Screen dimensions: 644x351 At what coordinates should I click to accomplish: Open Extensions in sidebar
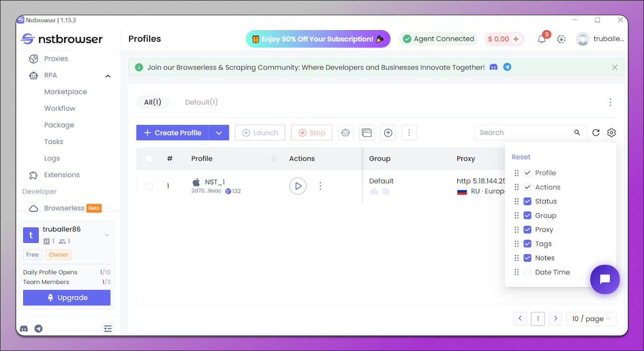(x=62, y=175)
